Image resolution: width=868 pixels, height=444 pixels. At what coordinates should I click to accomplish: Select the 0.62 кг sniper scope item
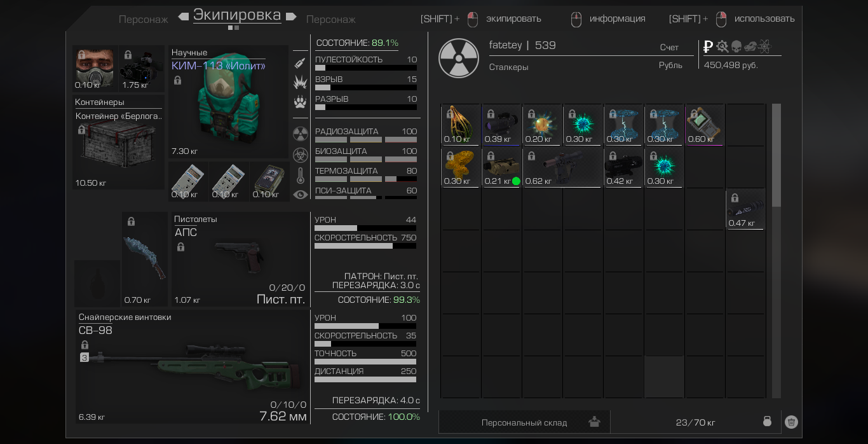[x=562, y=167]
